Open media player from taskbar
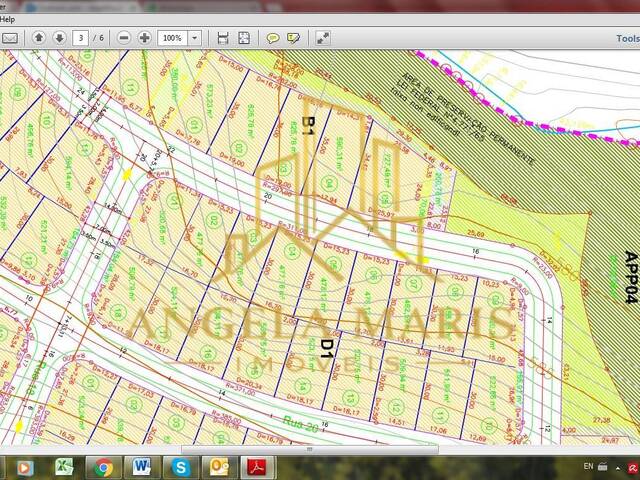640x480 pixels. [x=25, y=468]
